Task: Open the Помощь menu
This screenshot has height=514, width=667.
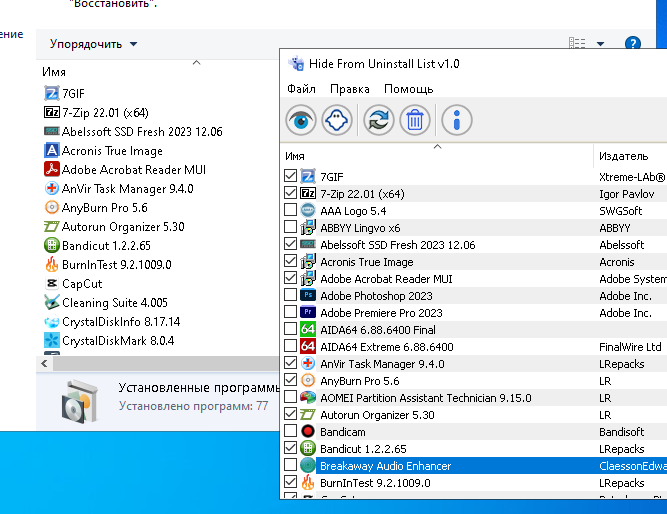Action: pos(408,89)
